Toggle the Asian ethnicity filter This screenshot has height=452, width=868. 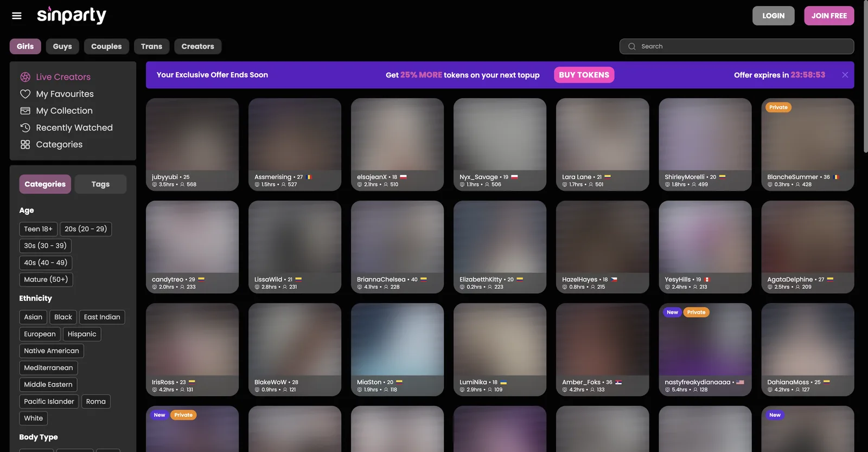33,317
